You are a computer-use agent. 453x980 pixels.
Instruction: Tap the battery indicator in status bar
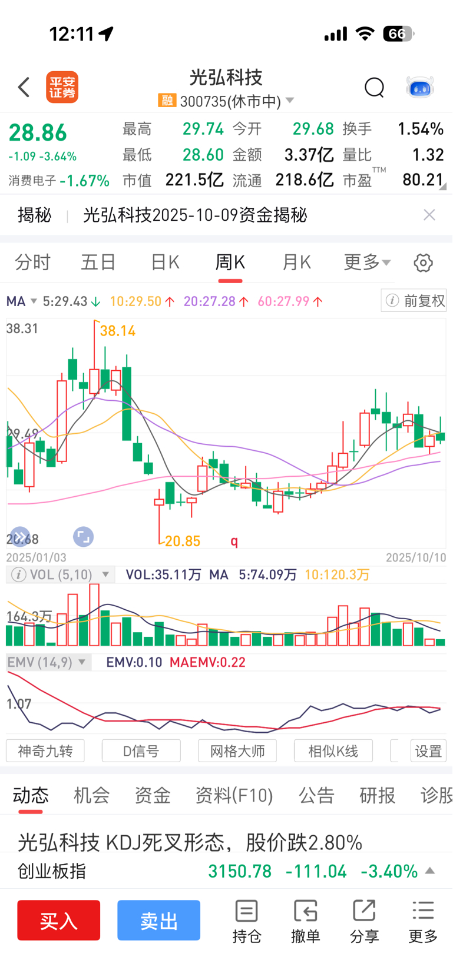[399, 34]
